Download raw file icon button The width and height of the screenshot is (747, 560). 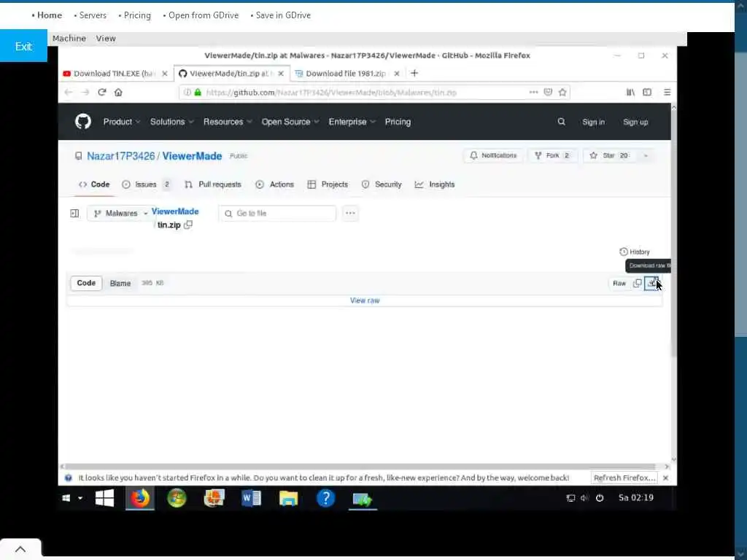pyautogui.click(x=651, y=284)
